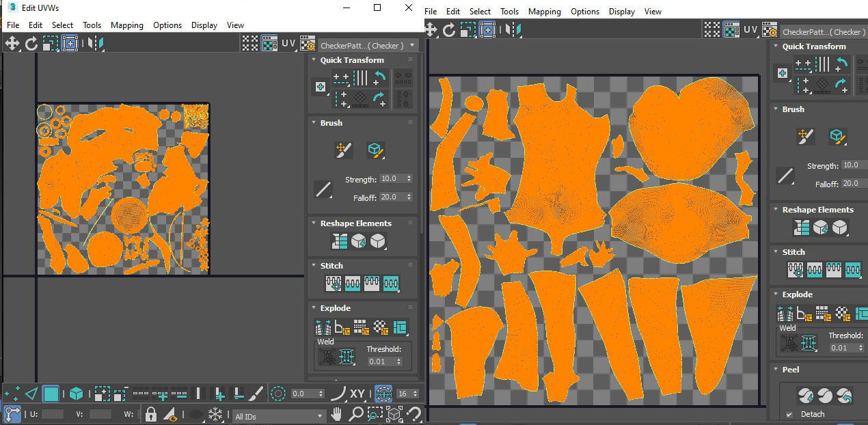The height and width of the screenshot is (425, 868).
Task: Toggle Limit Soft Selection by Edges icon
Action: pos(383,394)
